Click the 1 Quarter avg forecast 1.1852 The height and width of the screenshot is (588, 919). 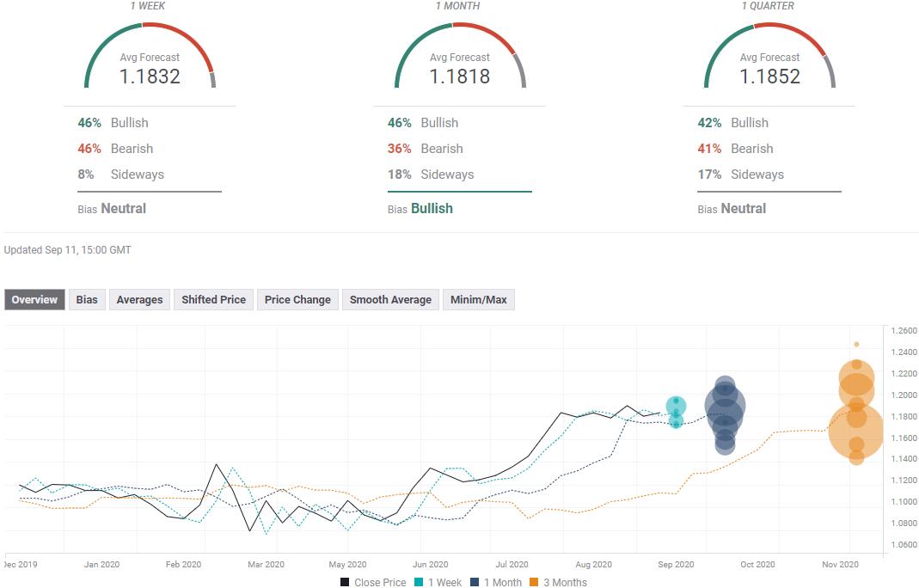point(769,77)
